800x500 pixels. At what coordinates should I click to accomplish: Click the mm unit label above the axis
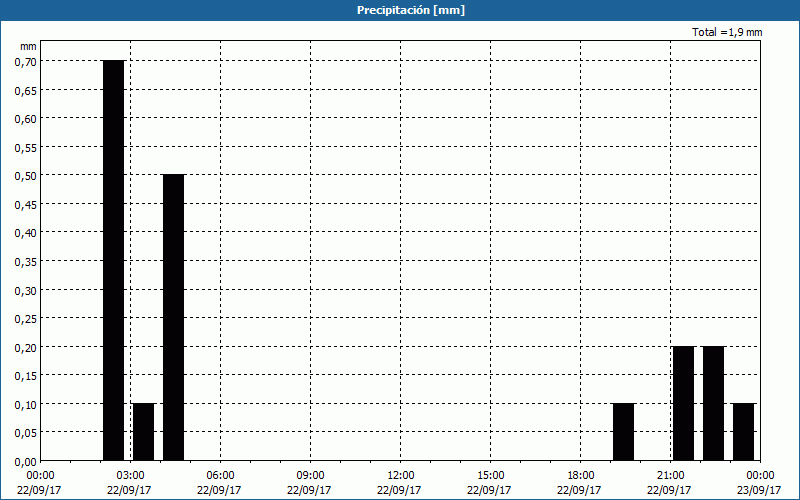coord(29,47)
